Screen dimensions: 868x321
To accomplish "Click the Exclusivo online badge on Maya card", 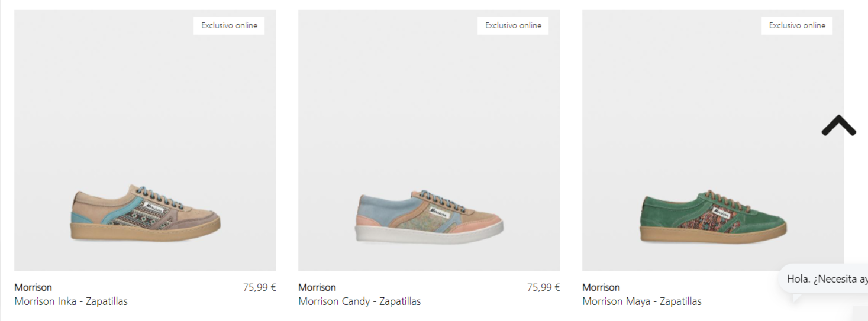I will coord(797,25).
